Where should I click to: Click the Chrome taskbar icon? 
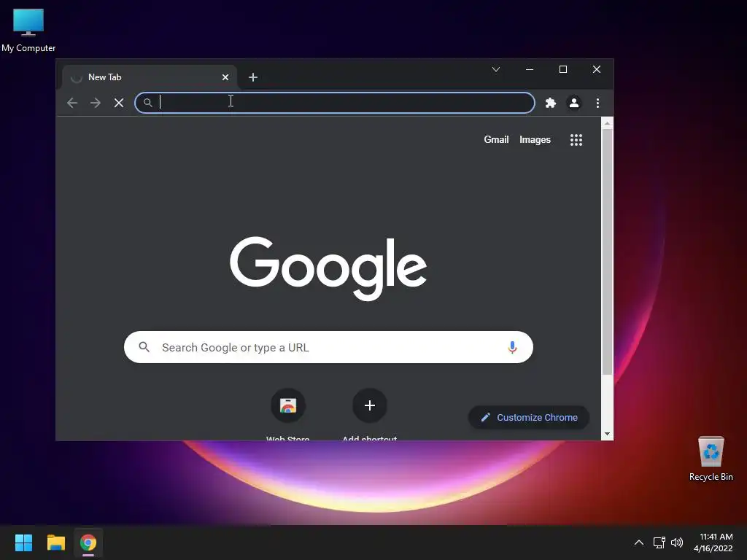[88, 542]
